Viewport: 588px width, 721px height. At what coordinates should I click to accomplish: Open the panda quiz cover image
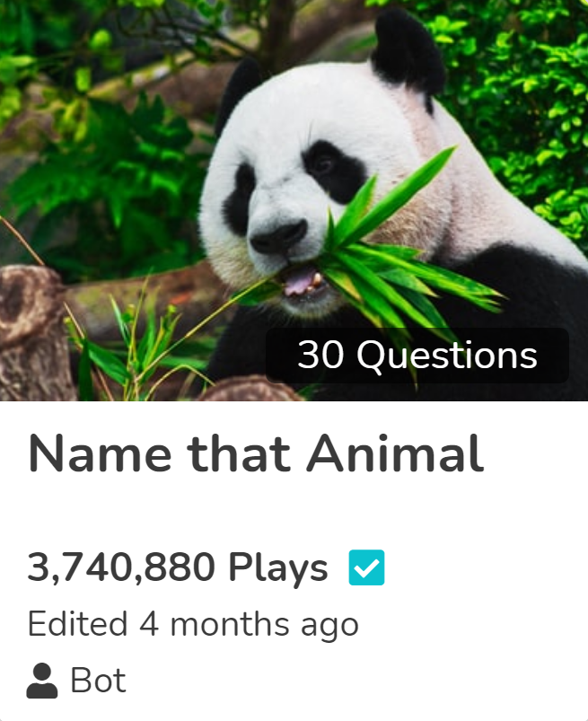tap(294, 200)
